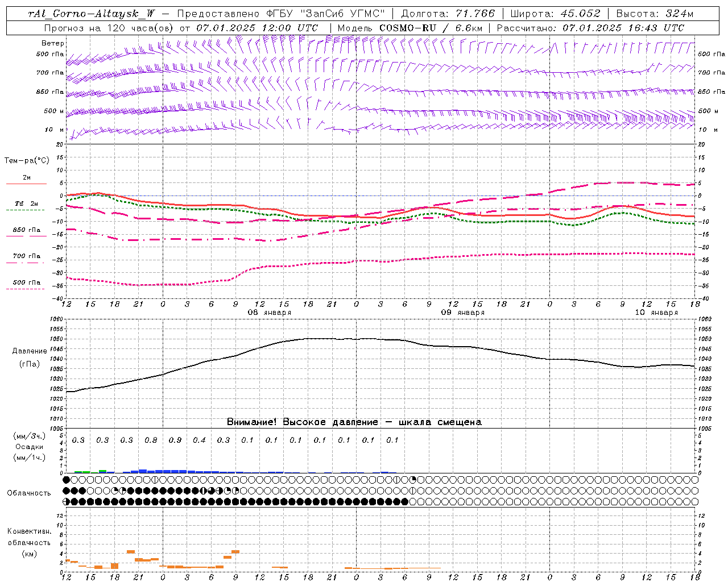This screenshot has width=728, height=582.
Task: Click the 10 м wind level label on the left
Action: point(55,130)
